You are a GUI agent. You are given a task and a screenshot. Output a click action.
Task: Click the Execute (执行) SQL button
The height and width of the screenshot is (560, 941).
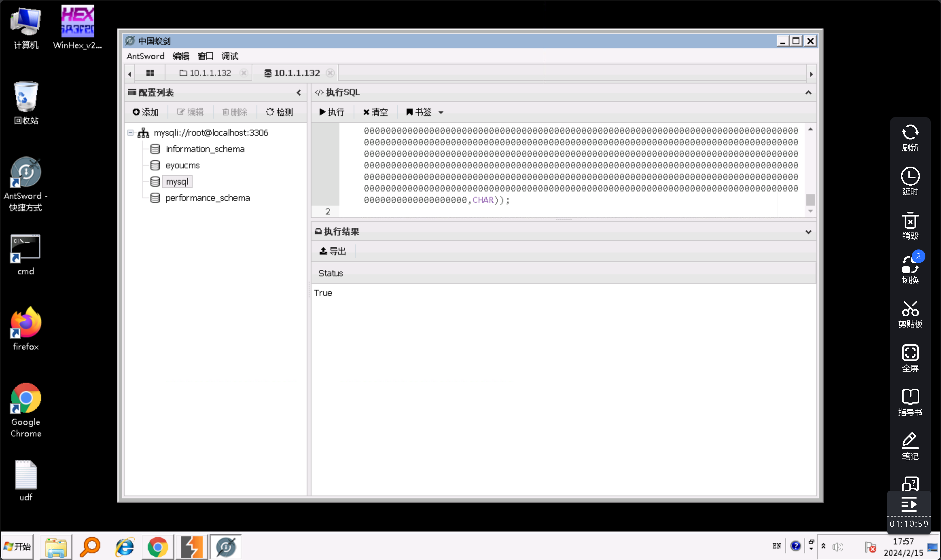coord(332,112)
